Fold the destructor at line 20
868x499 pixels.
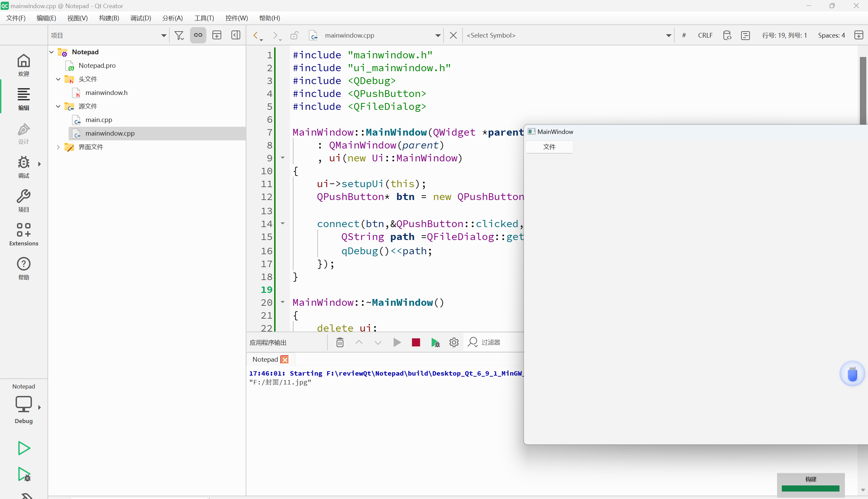coord(283,302)
